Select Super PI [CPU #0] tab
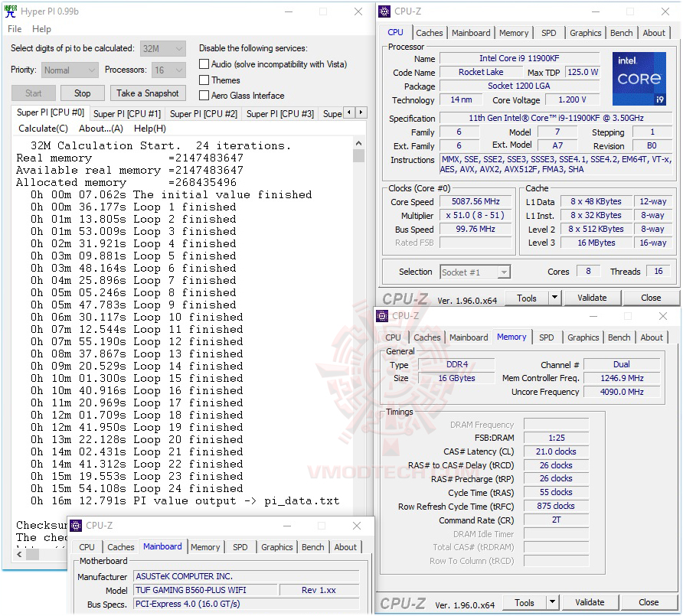 [x=51, y=112]
